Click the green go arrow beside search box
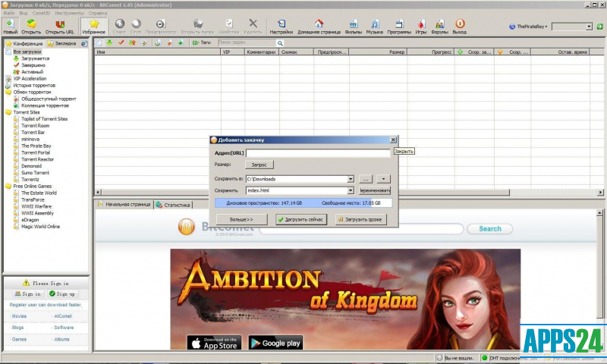Image resolution: width=607 pixels, height=364 pixels. [x=599, y=27]
